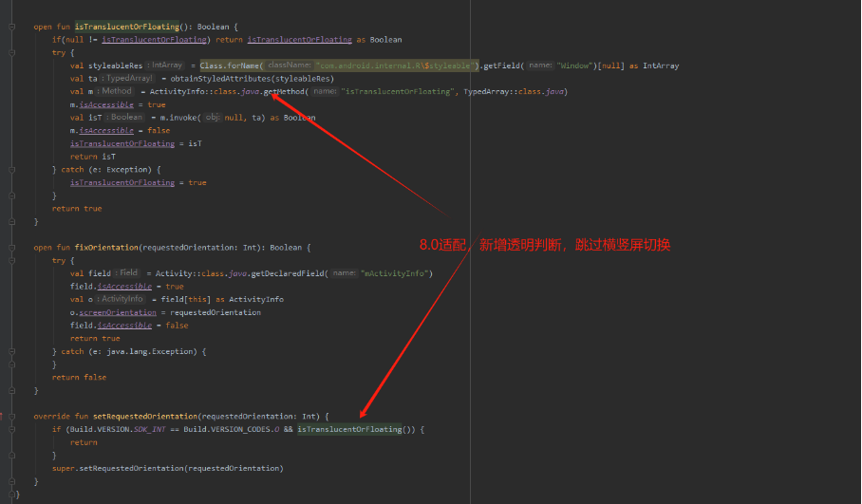This screenshot has height=504, width=862.
Task: Click the Field type hint in fixOrientation
Action: (x=128, y=272)
